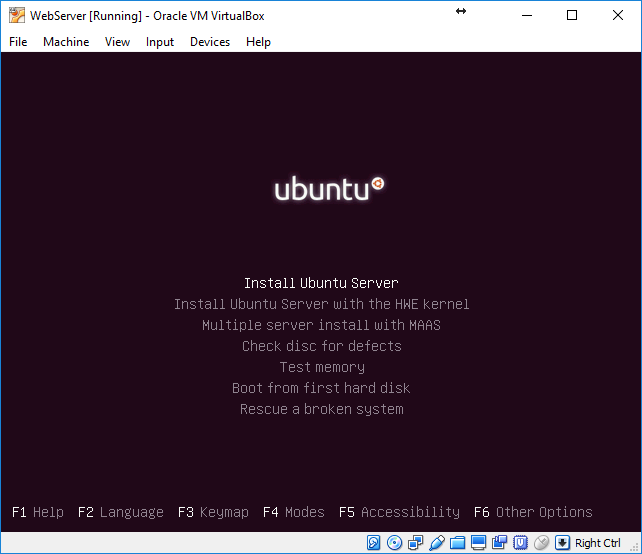Click F5 Accessibility option
The image size is (642, 554).
[x=399, y=512]
